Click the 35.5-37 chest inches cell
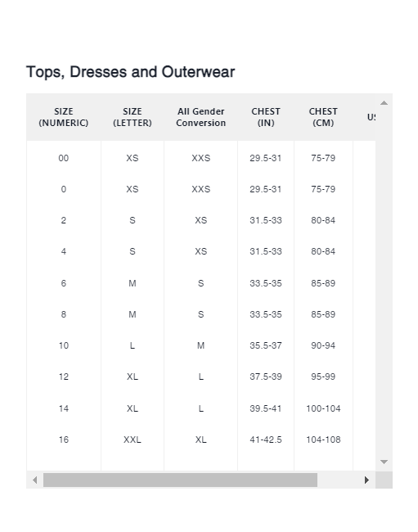The width and height of the screenshot is (418, 532). pos(266,345)
